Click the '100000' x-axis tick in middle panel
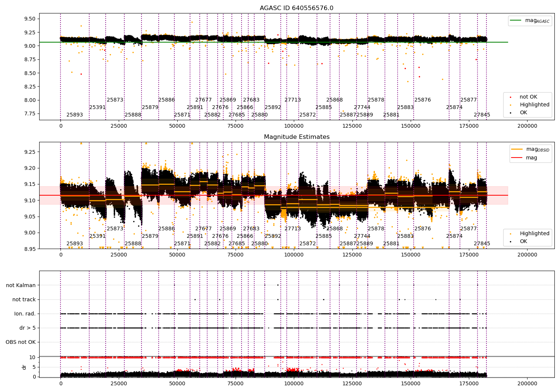Image resolution: width=560 pixels, height=392 pixels. tap(294, 255)
